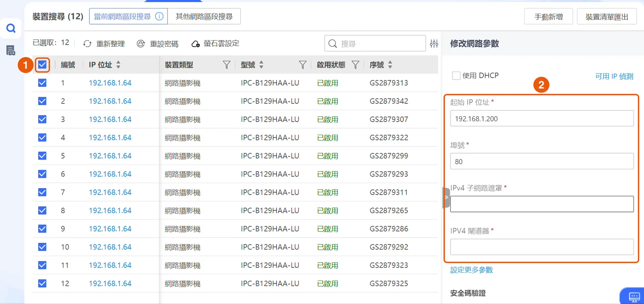Switch to 其他網路區段搜尋 tab
This screenshot has width=644, height=304.
click(204, 16)
